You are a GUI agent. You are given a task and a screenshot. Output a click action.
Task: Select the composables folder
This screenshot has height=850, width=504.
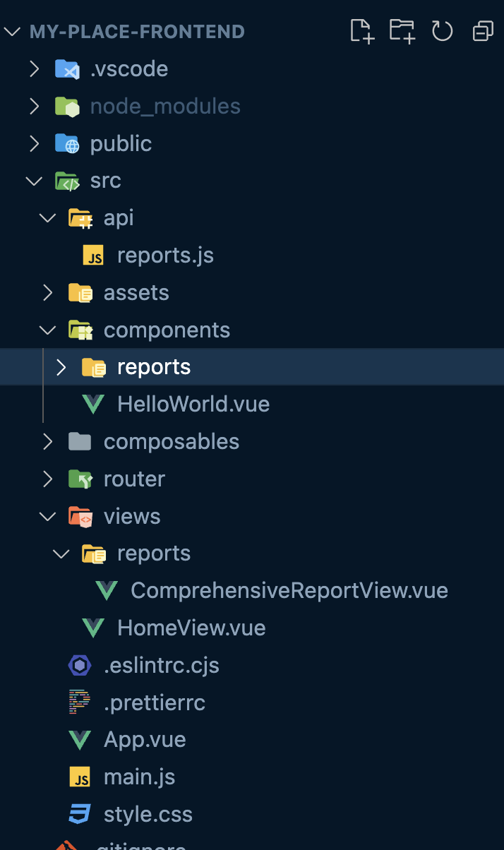(x=171, y=441)
